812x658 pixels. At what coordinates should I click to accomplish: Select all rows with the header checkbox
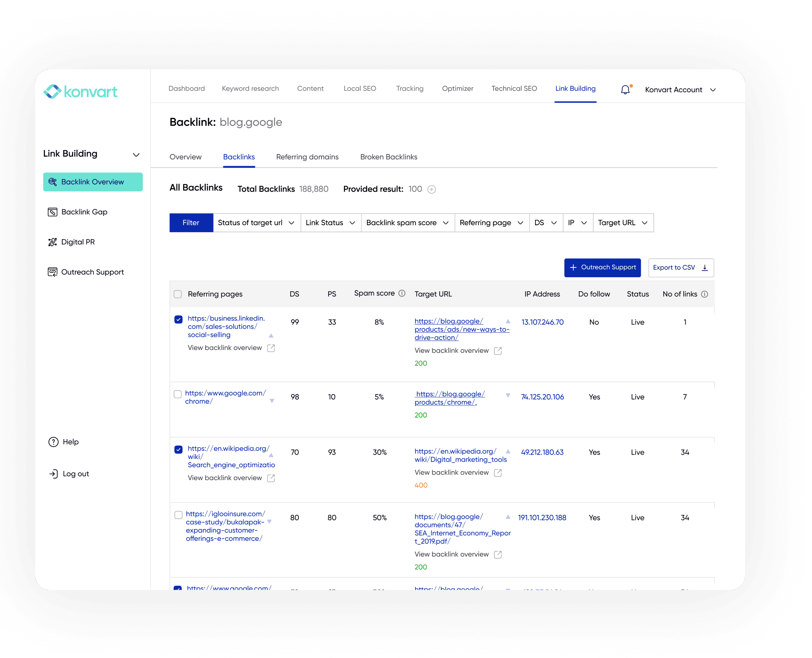(178, 294)
